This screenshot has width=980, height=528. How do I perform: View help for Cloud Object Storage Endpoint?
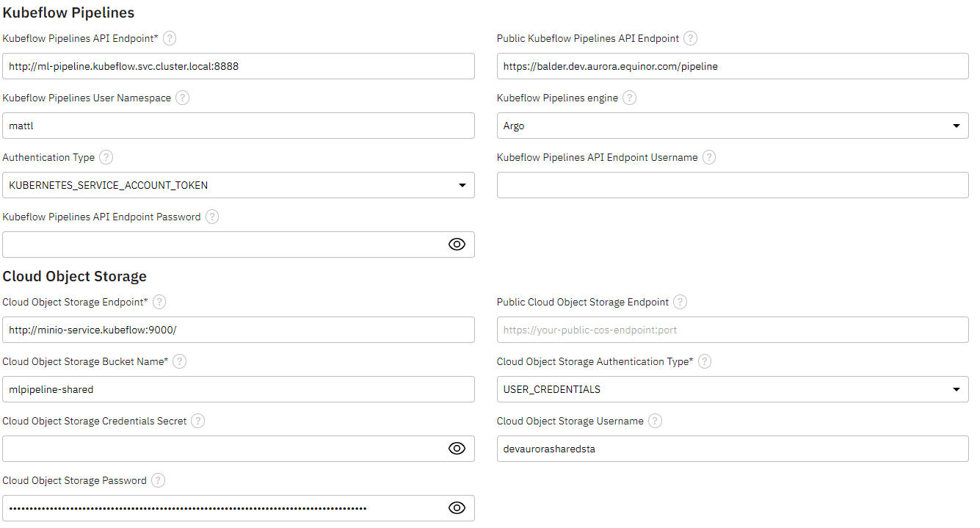tap(159, 302)
